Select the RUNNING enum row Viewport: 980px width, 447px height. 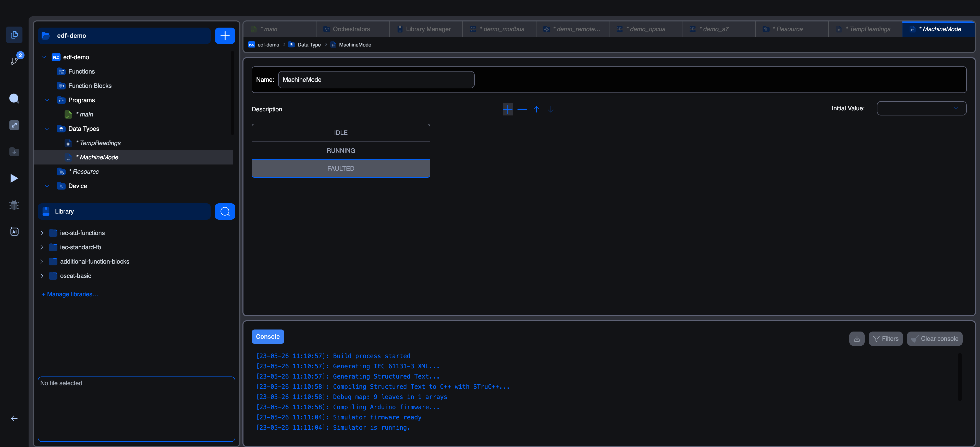point(340,150)
